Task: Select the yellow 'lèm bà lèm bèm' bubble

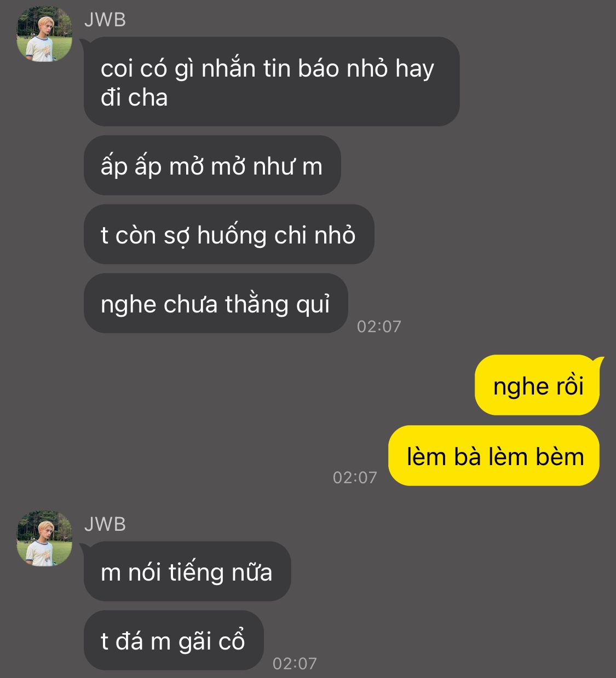Action: [494, 456]
